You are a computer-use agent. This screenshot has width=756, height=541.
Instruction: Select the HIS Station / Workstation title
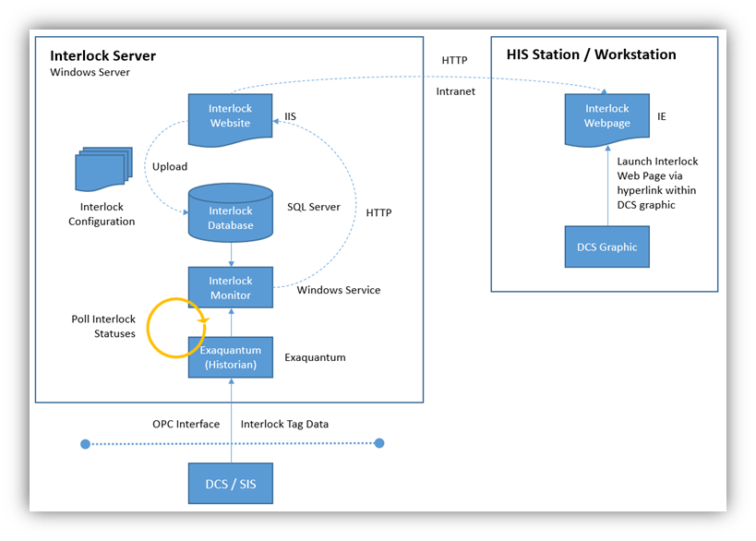point(590,54)
